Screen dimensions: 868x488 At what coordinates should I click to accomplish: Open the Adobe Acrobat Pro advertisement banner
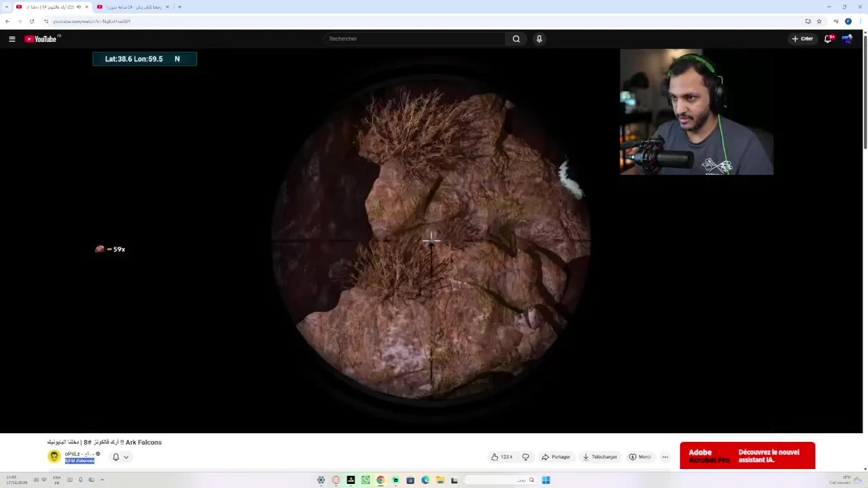pos(747,455)
